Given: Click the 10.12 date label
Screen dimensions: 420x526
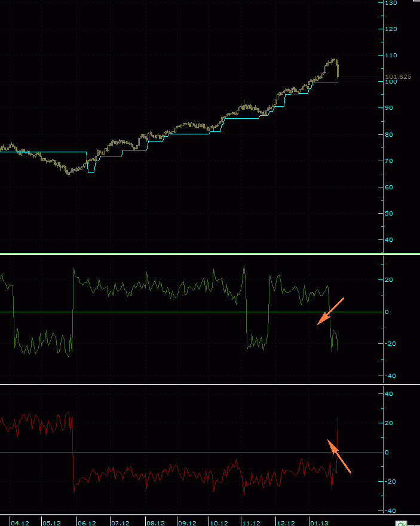Looking at the screenshot, I should (219, 523).
